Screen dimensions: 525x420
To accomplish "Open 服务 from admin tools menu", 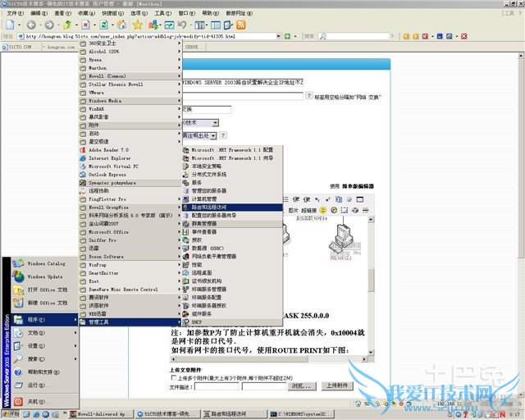I will click(232, 183).
